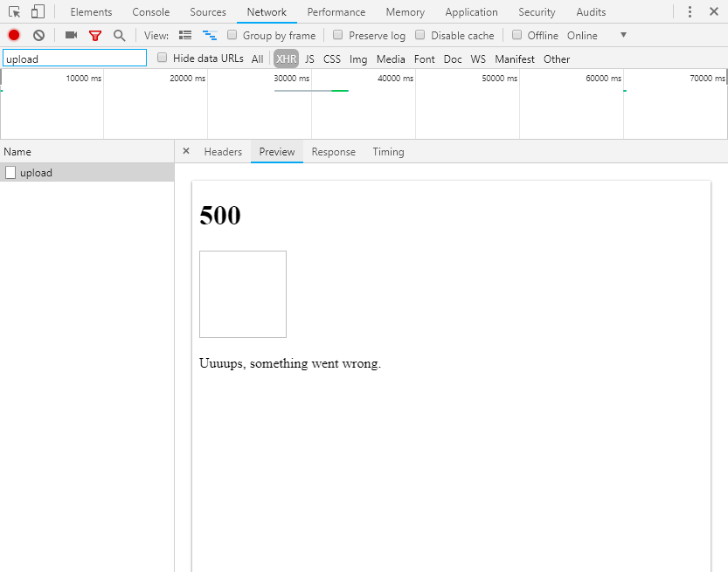Click the red record network log button

click(x=14, y=35)
